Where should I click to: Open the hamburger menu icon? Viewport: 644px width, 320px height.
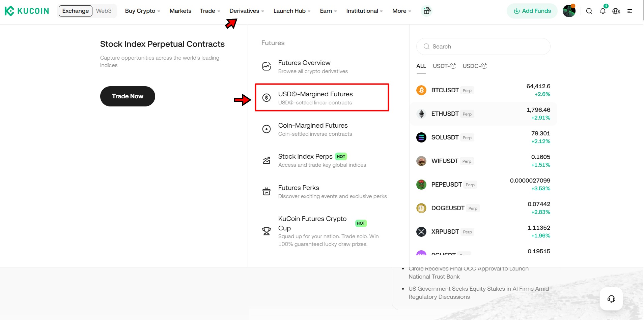630,11
